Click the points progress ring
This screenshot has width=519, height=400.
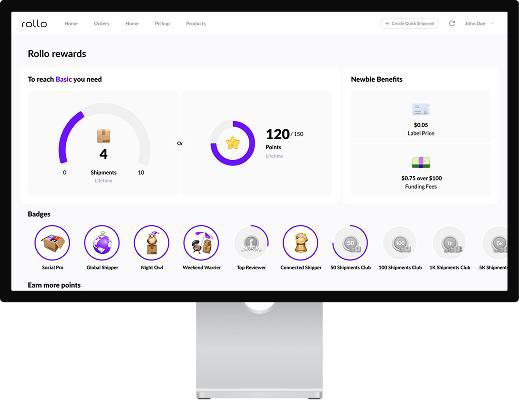[233, 143]
